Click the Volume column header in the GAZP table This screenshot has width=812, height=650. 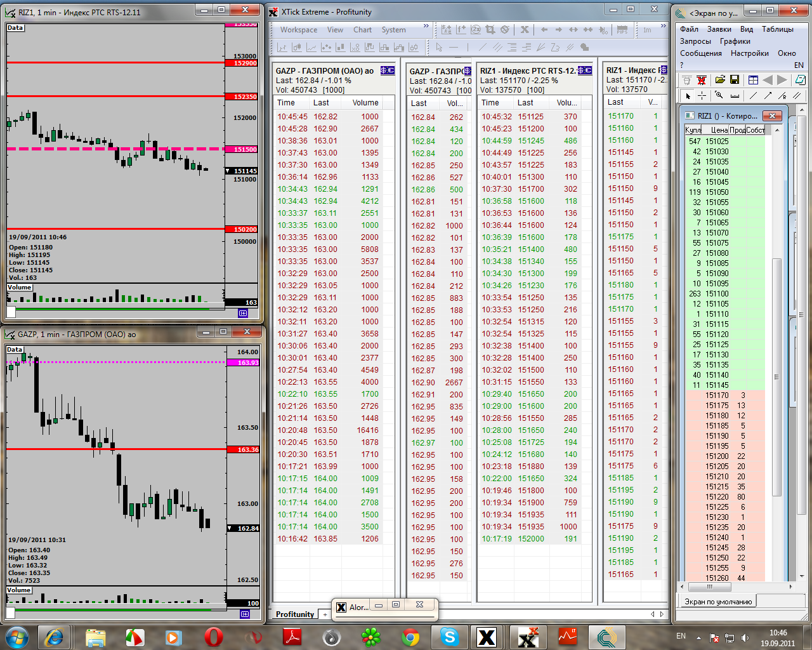pyautogui.click(x=365, y=103)
